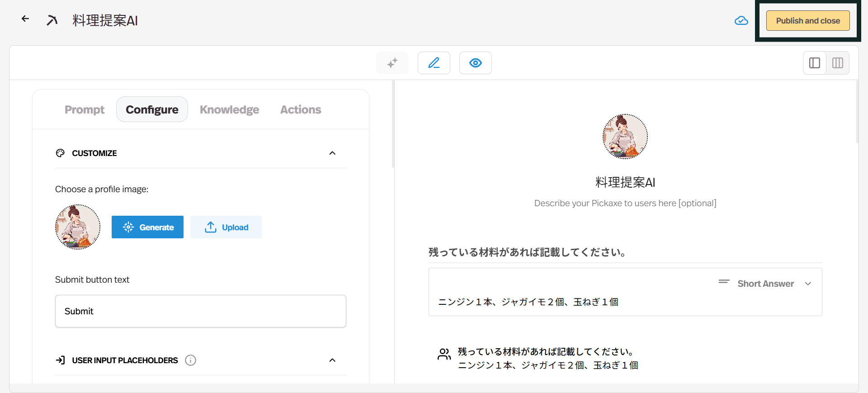Open the AI sparkle assistant tool

pos(392,63)
